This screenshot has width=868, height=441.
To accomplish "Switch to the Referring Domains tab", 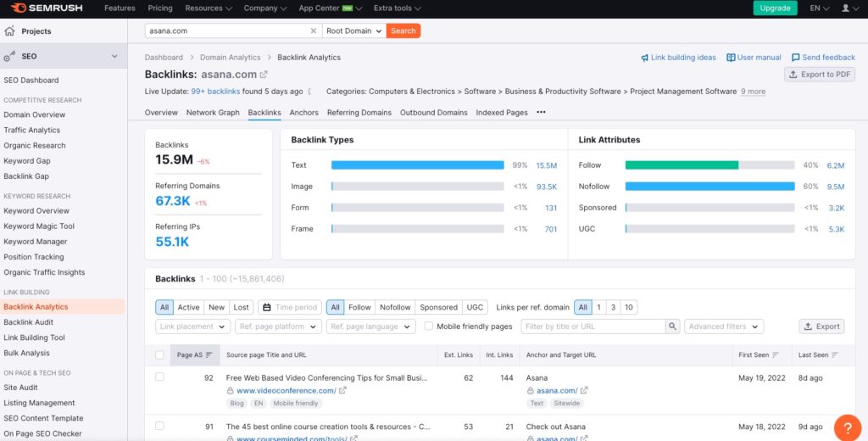I will pyautogui.click(x=359, y=113).
